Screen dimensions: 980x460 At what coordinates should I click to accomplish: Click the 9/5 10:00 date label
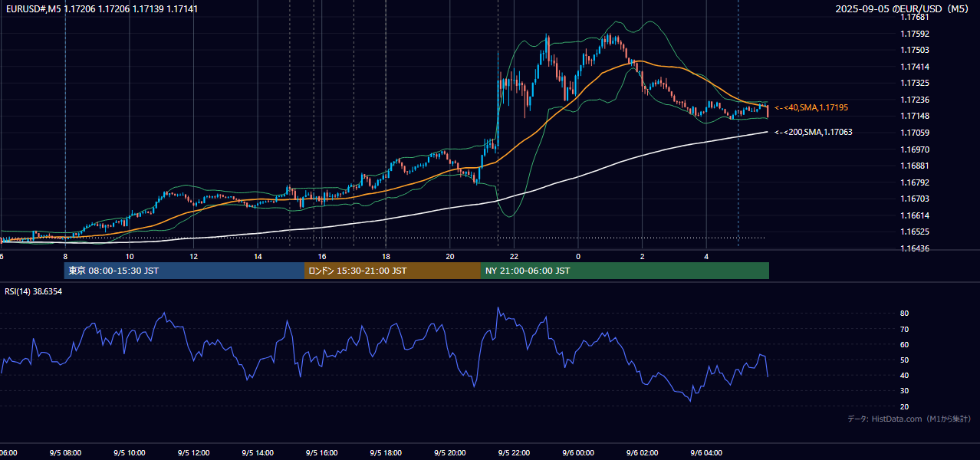click(x=130, y=453)
